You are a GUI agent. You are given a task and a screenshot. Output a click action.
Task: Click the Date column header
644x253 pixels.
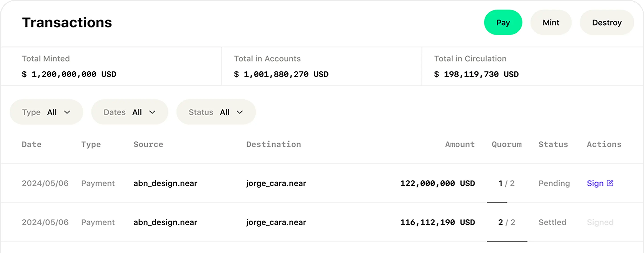[x=31, y=144]
